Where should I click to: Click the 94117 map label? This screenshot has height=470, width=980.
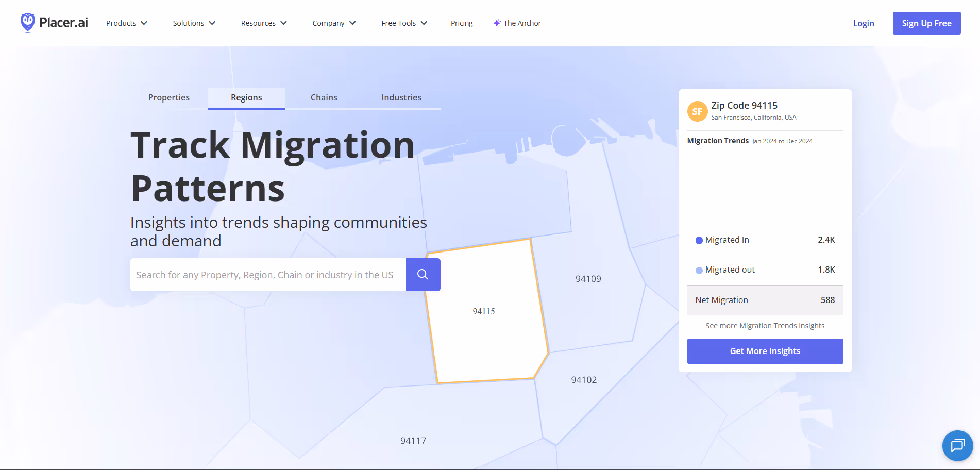(x=413, y=441)
